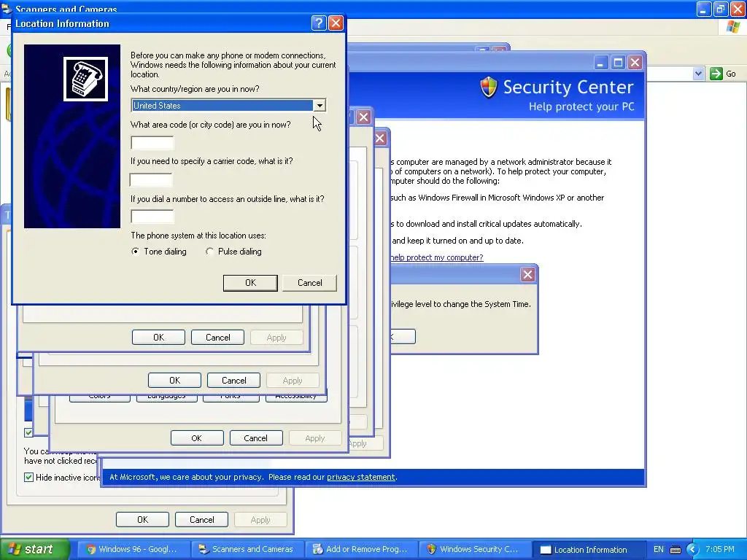
Task: Click OK below the Languages and Fonts buttons
Action: click(197, 438)
